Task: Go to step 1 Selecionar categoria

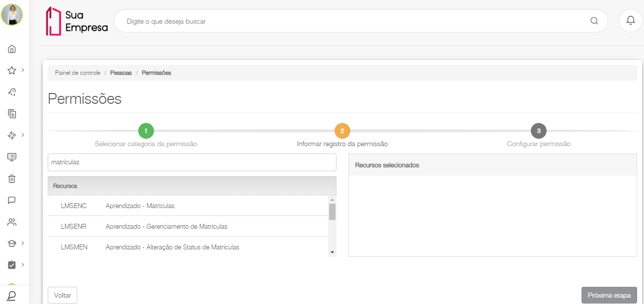Action: [146, 131]
